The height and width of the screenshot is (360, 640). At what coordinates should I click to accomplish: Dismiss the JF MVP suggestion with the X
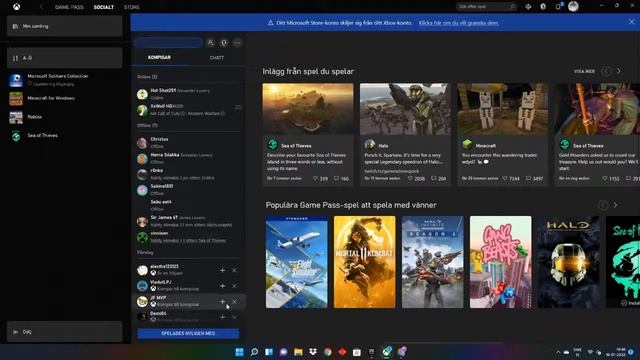point(234,302)
